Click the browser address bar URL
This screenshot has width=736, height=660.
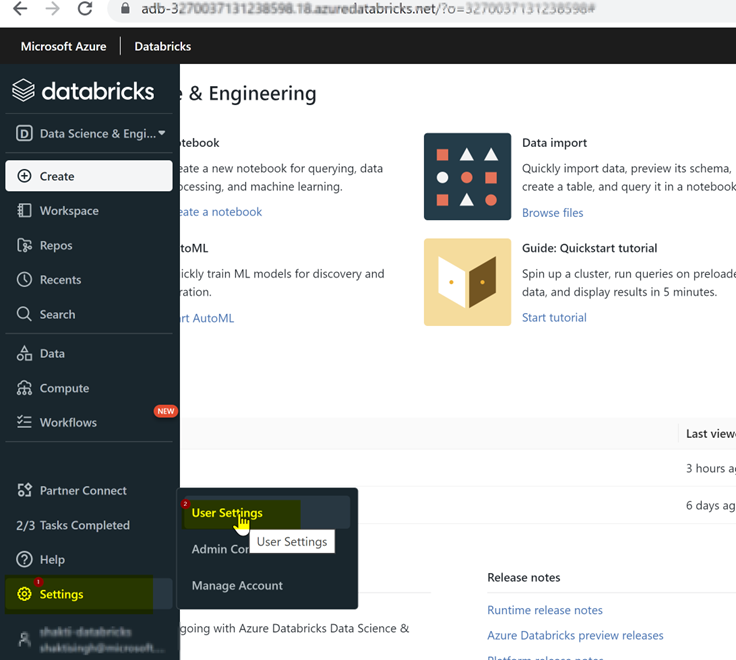tap(368, 9)
